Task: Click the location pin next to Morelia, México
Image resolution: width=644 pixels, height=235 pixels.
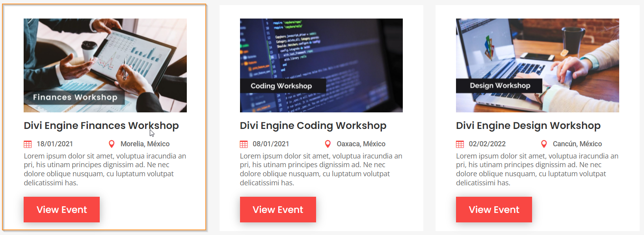Action: (x=112, y=144)
